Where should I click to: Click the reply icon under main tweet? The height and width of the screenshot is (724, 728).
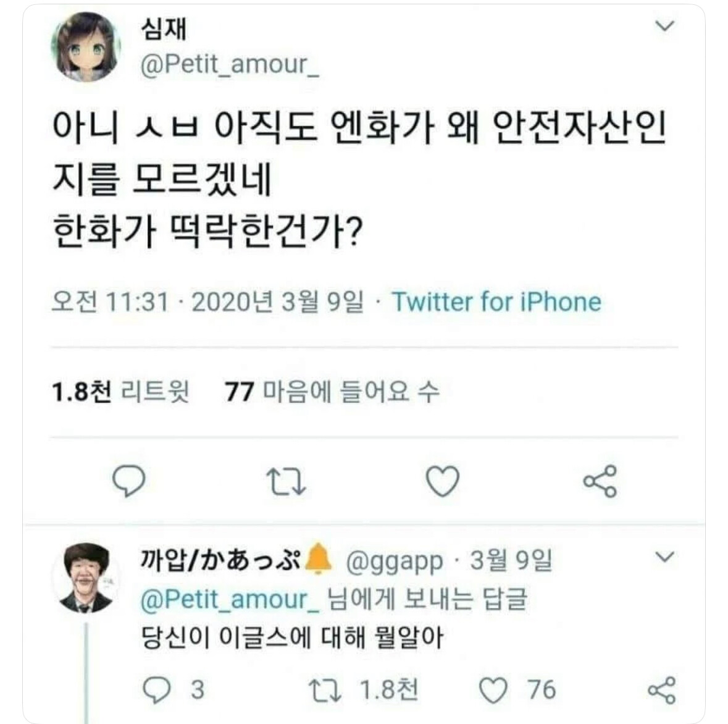tap(129, 481)
